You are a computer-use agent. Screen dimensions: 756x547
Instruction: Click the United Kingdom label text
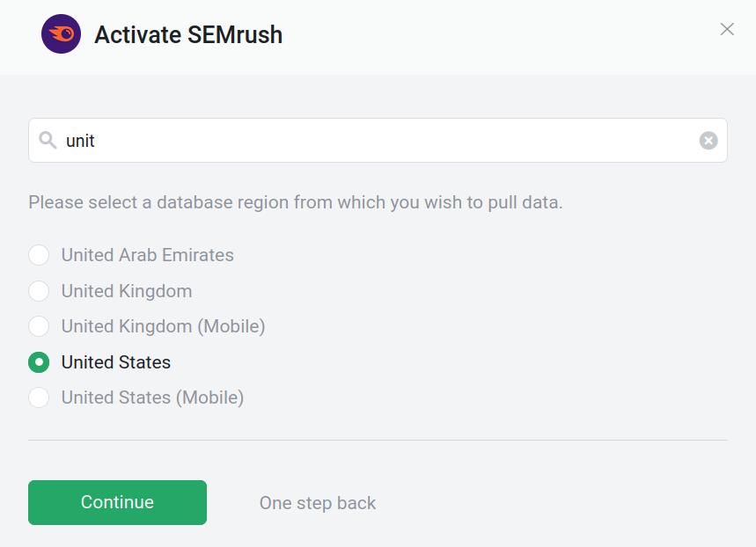point(126,290)
